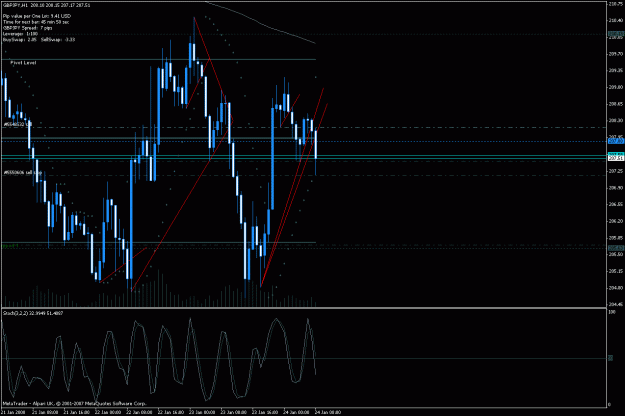Click the MetaTrader Alpari UK copyright text
625x416 pixels.
(75, 403)
